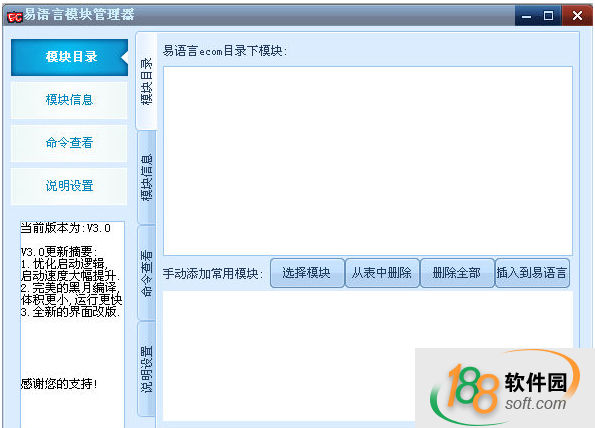595x428 pixels.
Task: Switch to the vertical 模块目录 tab
Action: tap(146, 81)
